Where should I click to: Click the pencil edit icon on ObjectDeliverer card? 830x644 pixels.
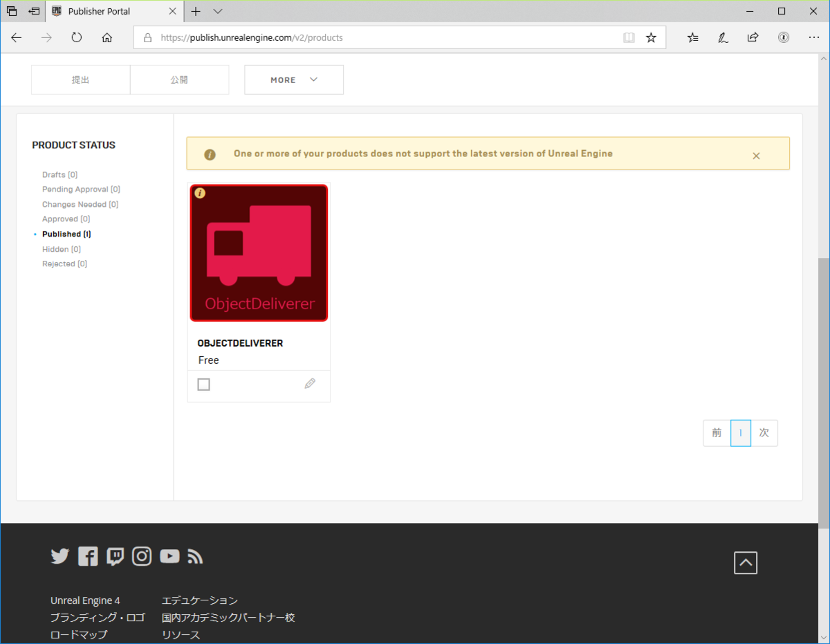(x=310, y=383)
